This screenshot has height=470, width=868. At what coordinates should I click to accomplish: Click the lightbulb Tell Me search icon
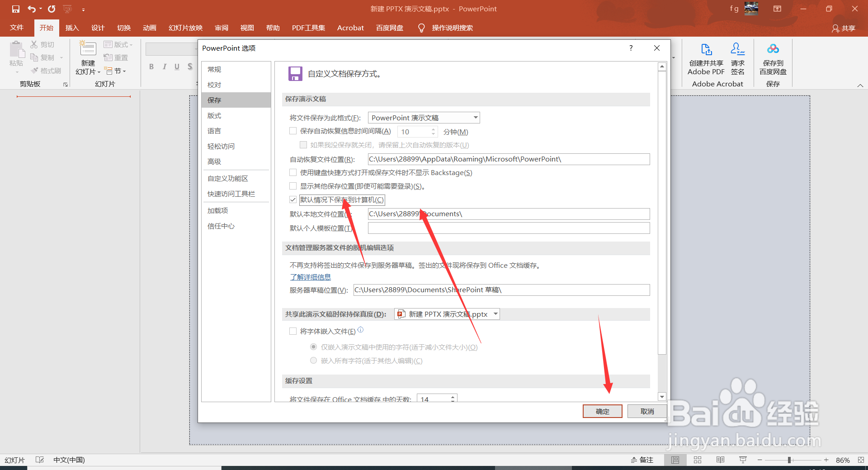421,28
